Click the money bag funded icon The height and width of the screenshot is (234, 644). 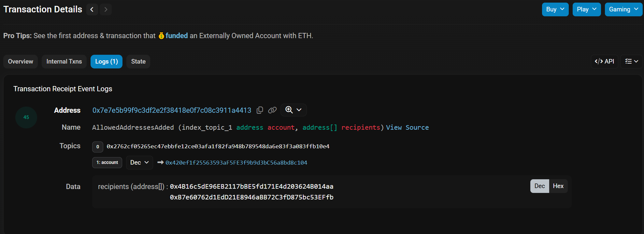161,36
